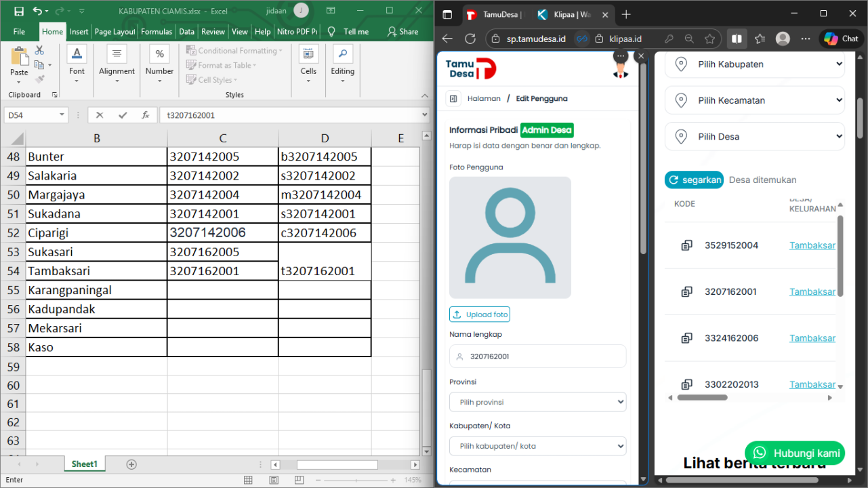The height and width of the screenshot is (488, 868).
Task: Click the Excel Save icon
Action: (x=18, y=11)
